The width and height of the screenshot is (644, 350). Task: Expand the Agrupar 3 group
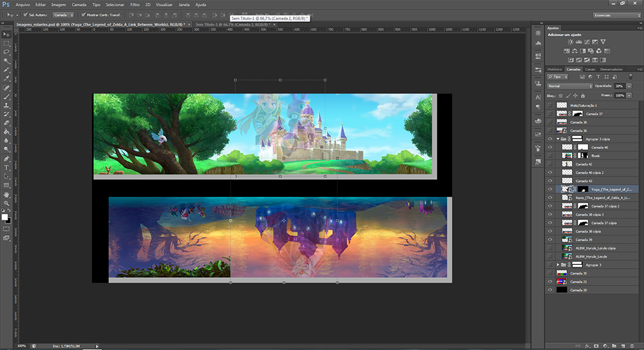(x=558, y=265)
